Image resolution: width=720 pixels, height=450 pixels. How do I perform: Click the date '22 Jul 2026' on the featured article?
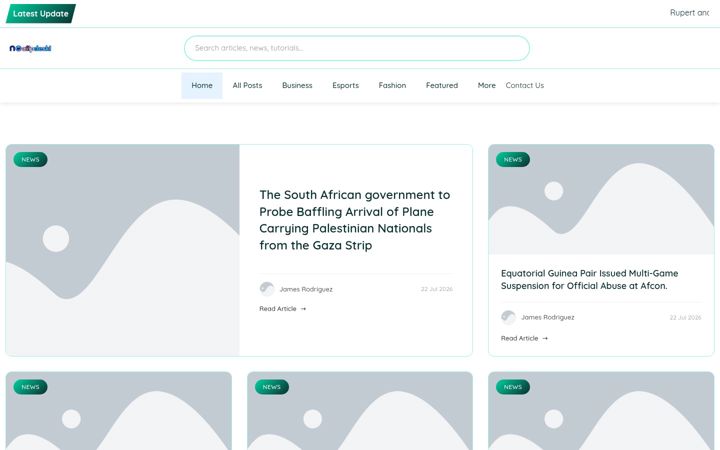click(437, 289)
